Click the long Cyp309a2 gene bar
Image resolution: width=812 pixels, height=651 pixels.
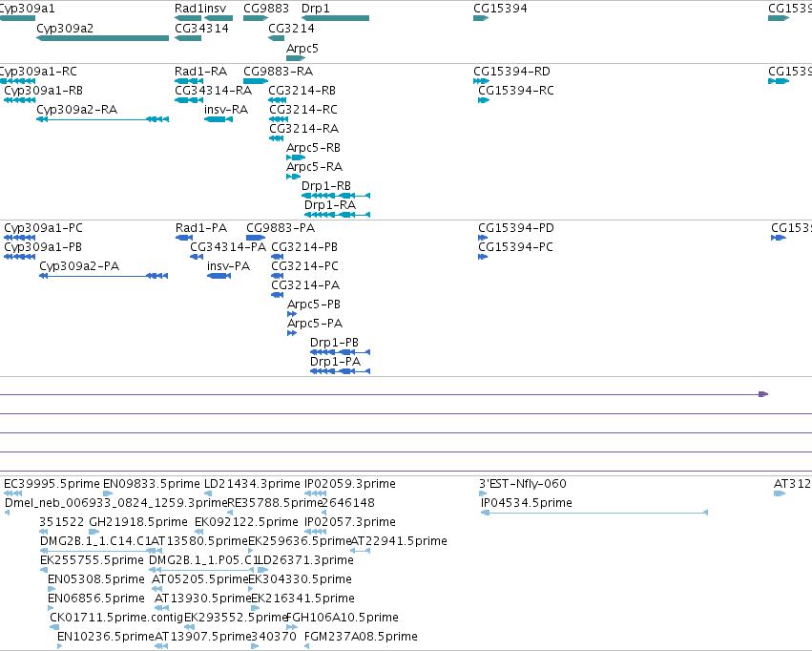102,38
